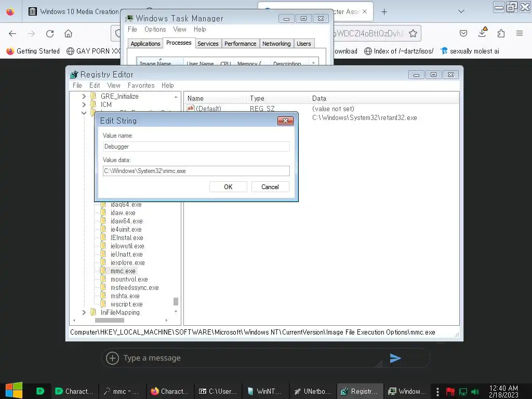Click the Type column header in Registry Editor

277,98
